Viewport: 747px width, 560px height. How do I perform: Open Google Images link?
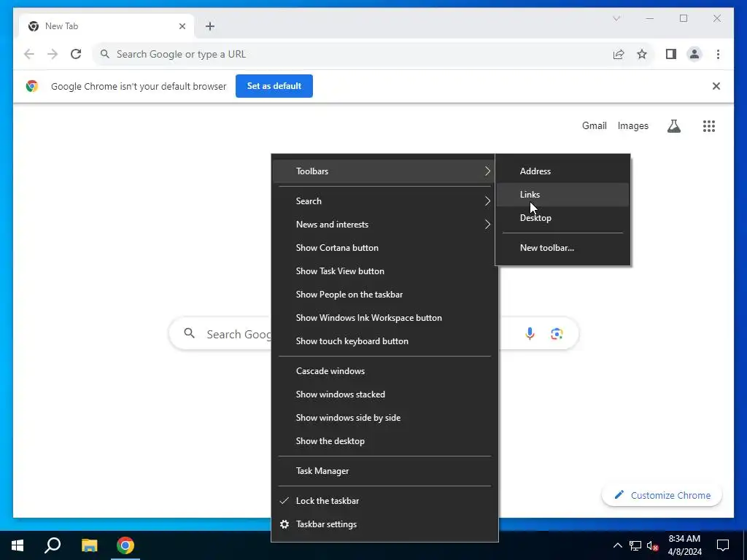pos(632,125)
